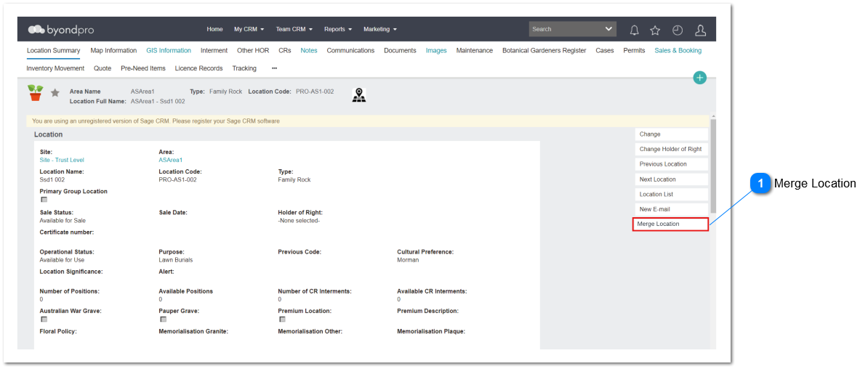The height and width of the screenshot is (369, 868).
Task: Click the Merge Location button
Action: (x=671, y=224)
